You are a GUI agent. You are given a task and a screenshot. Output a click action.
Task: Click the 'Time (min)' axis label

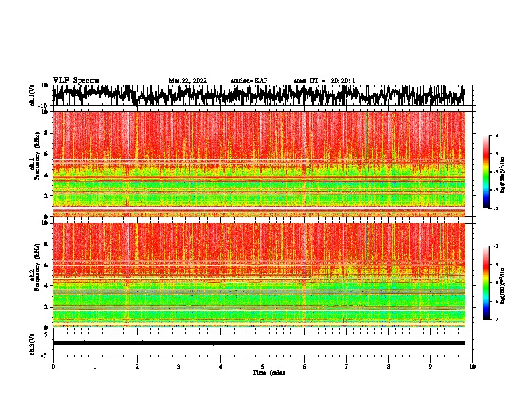269,373
